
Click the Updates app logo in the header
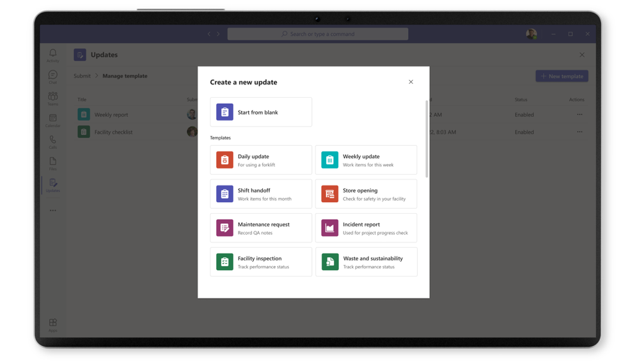(80, 54)
